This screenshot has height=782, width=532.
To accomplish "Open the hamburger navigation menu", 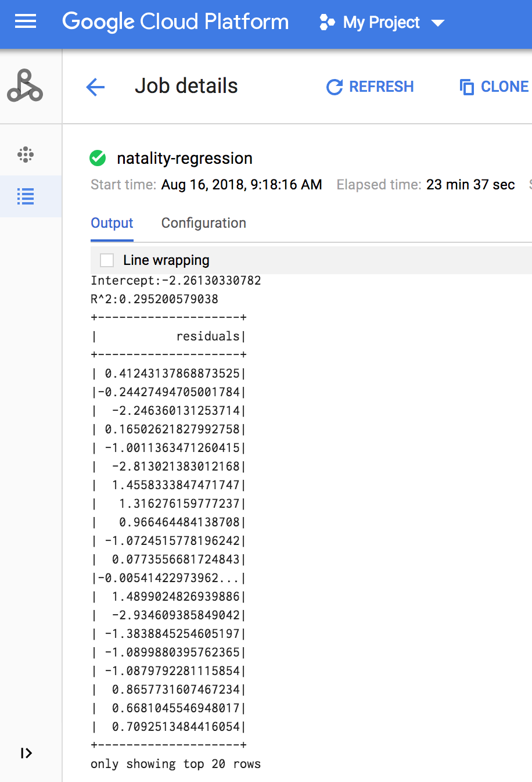I will point(26,22).
